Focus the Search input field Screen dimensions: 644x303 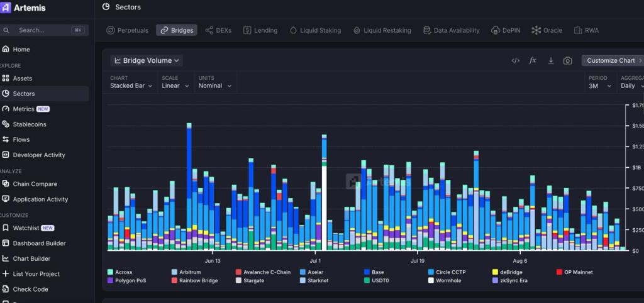point(43,30)
